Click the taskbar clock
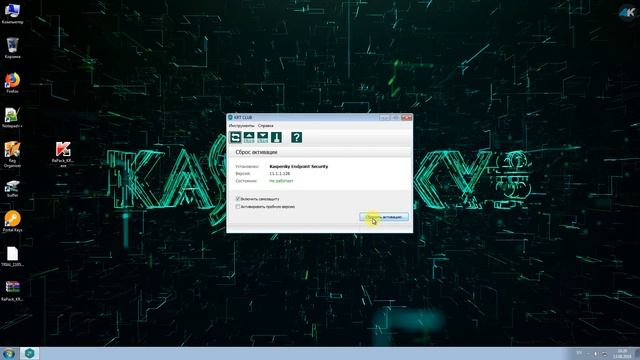 [622, 353]
